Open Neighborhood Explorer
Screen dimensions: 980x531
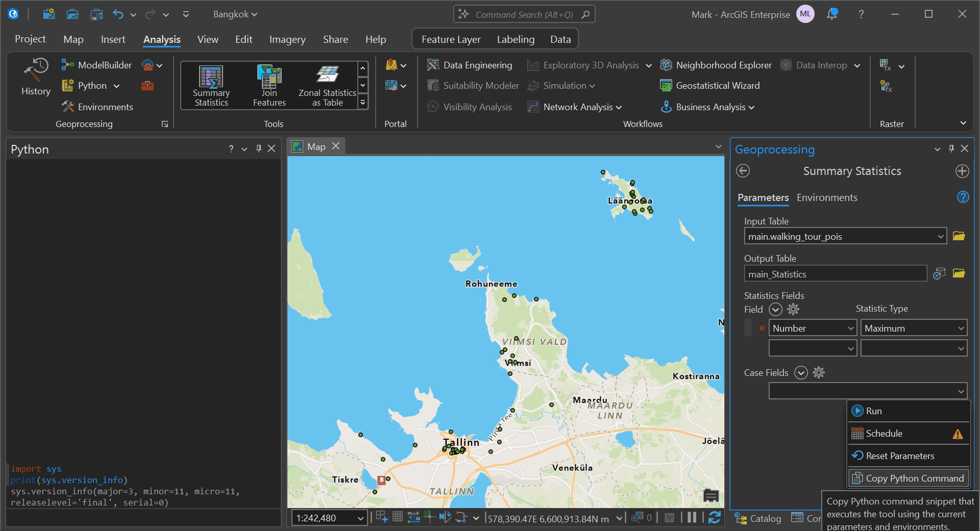pos(716,65)
